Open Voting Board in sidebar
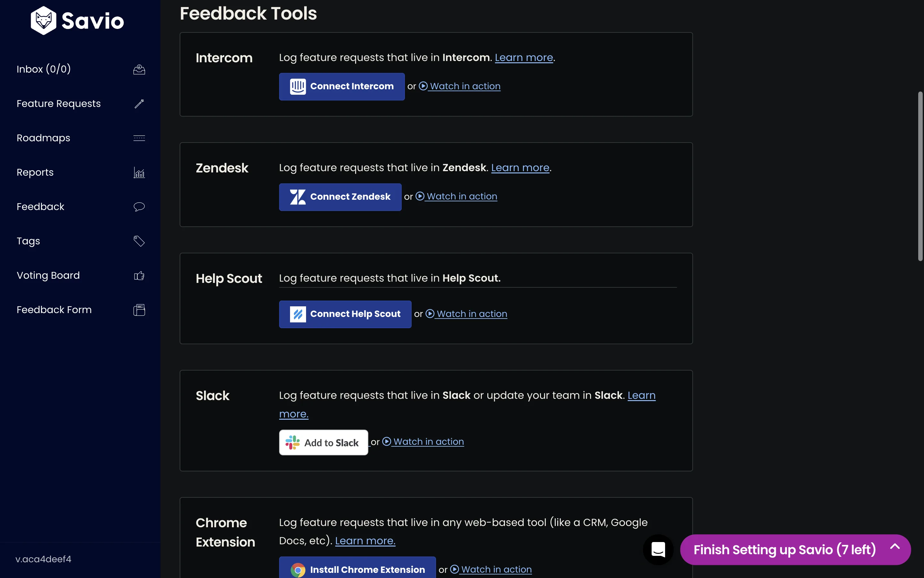The height and width of the screenshot is (578, 924). (x=48, y=276)
